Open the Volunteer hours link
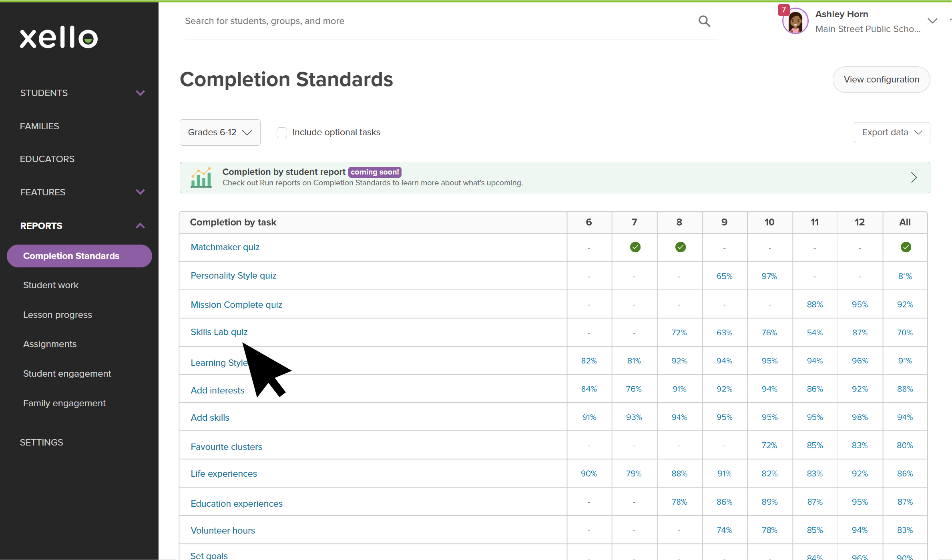Viewport: 952px width, 560px height. coord(223,530)
